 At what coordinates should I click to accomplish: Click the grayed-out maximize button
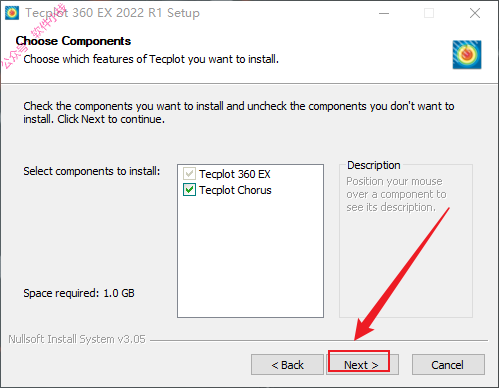[x=429, y=13]
